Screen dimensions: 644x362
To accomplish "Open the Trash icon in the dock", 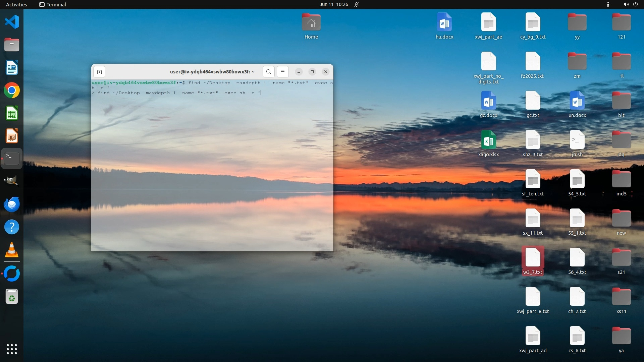I will click(x=12, y=297).
